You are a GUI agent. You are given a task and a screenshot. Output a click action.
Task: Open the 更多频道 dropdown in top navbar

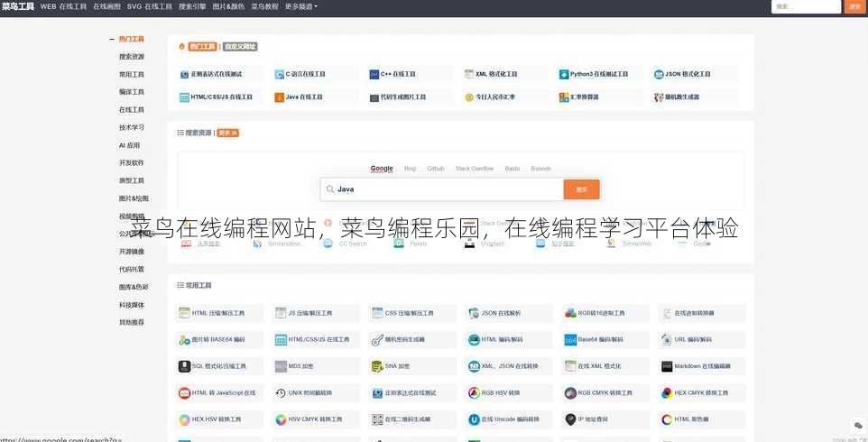(x=301, y=6)
